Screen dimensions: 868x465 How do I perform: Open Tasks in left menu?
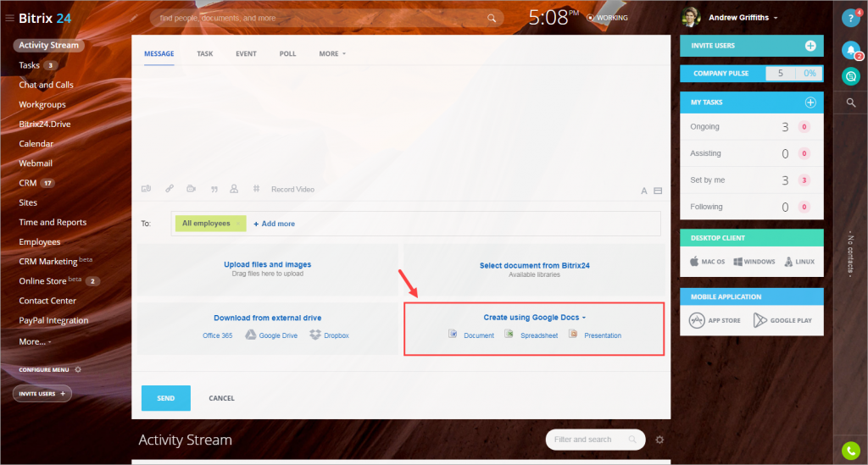click(30, 65)
